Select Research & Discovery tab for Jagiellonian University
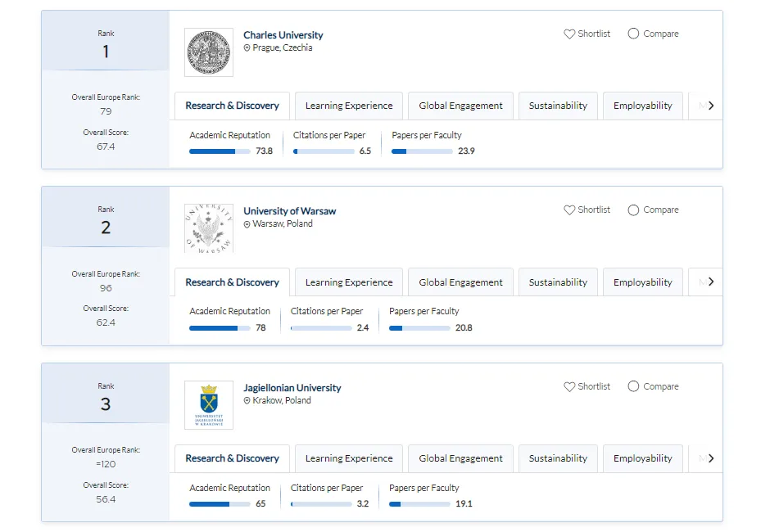 coord(232,458)
